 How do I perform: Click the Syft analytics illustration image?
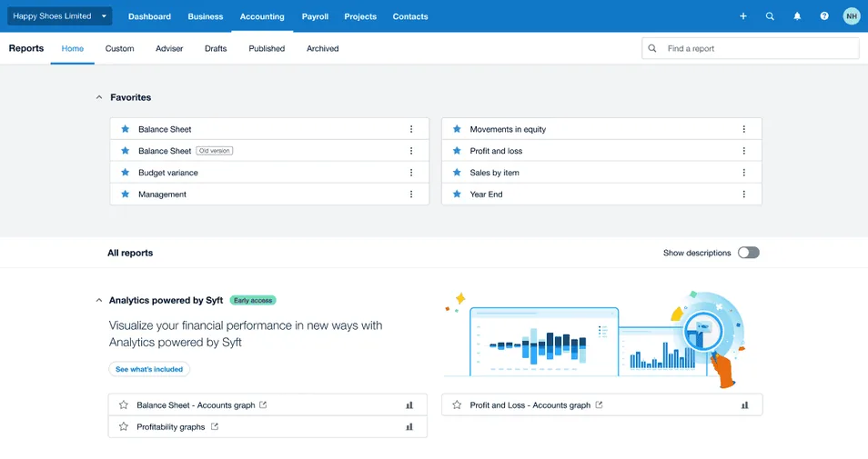coord(594,338)
